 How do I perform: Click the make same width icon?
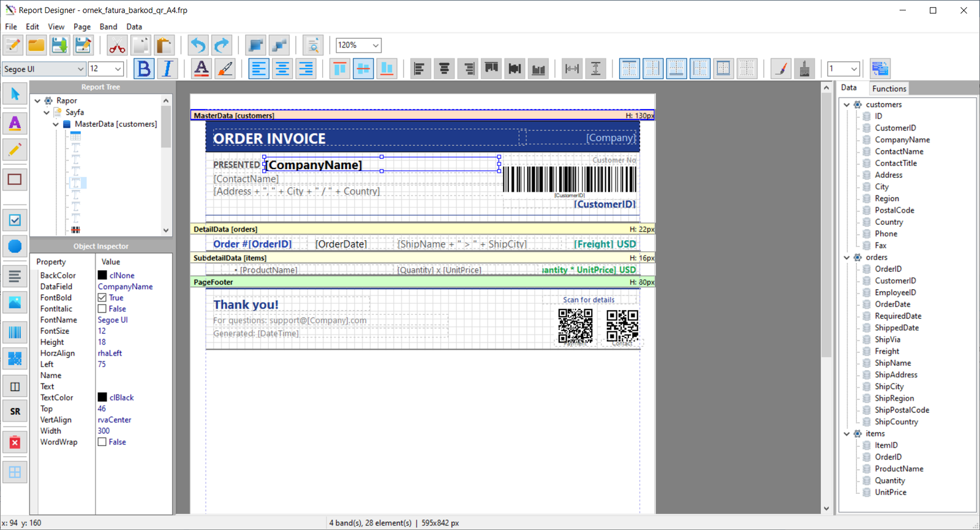[x=572, y=69]
